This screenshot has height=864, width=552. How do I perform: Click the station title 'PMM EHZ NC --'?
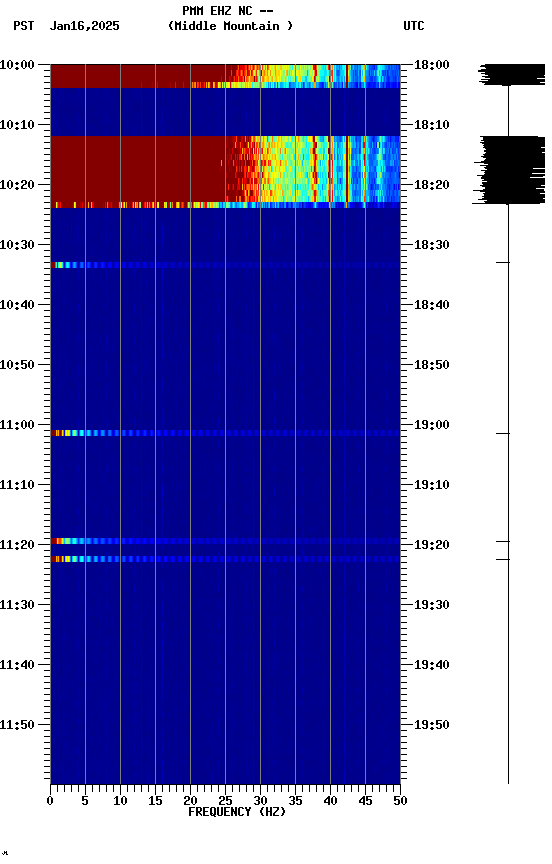pyautogui.click(x=228, y=11)
